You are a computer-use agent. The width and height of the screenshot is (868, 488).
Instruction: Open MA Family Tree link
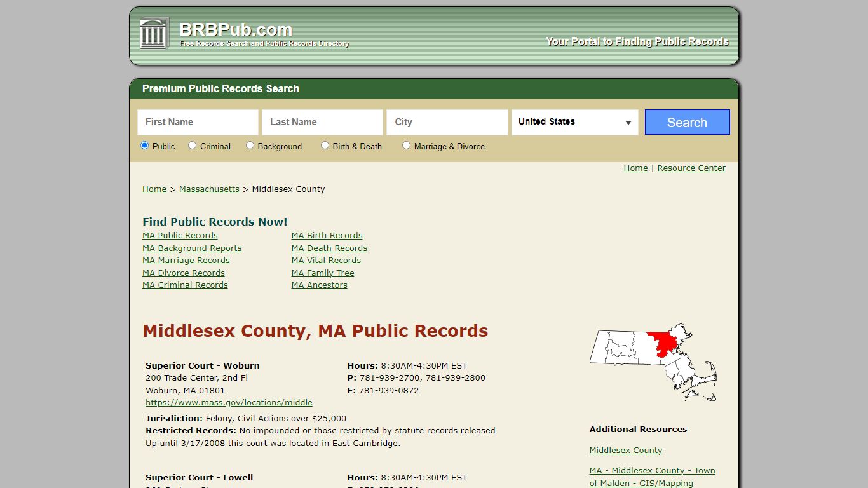(323, 273)
